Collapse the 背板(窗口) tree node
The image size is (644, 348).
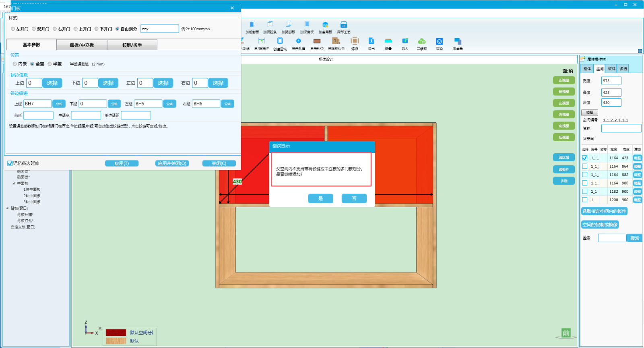tap(7, 208)
